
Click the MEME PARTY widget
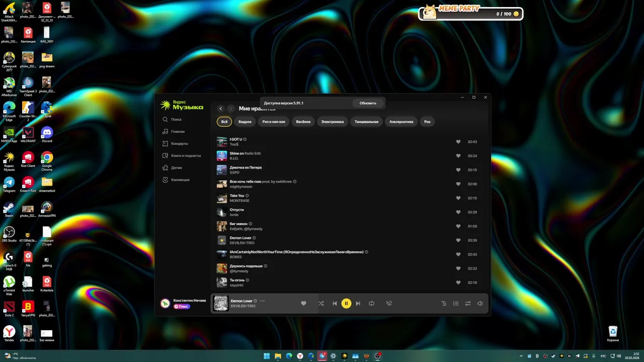(x=471, y=13)
